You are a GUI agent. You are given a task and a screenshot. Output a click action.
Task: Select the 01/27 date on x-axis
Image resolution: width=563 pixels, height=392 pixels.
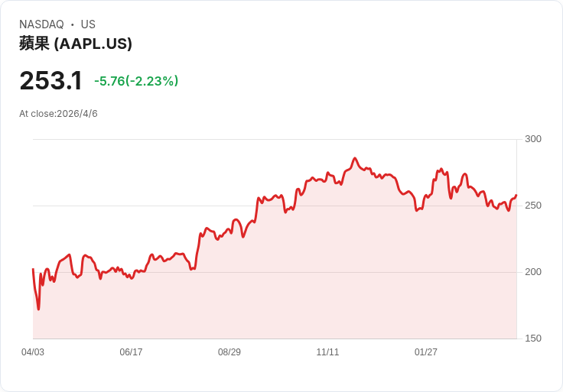[x=426, y=352]
